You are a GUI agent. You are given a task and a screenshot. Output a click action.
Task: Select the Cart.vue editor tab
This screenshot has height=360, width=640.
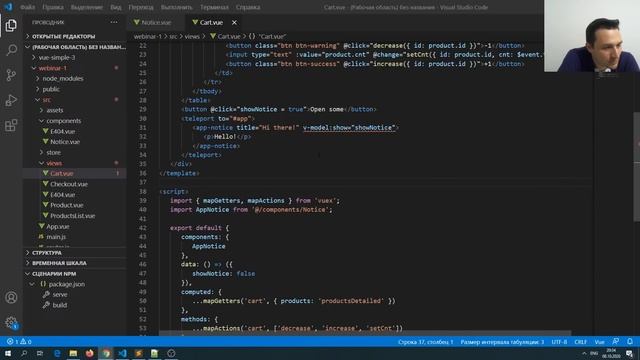(x=211, y=22)
